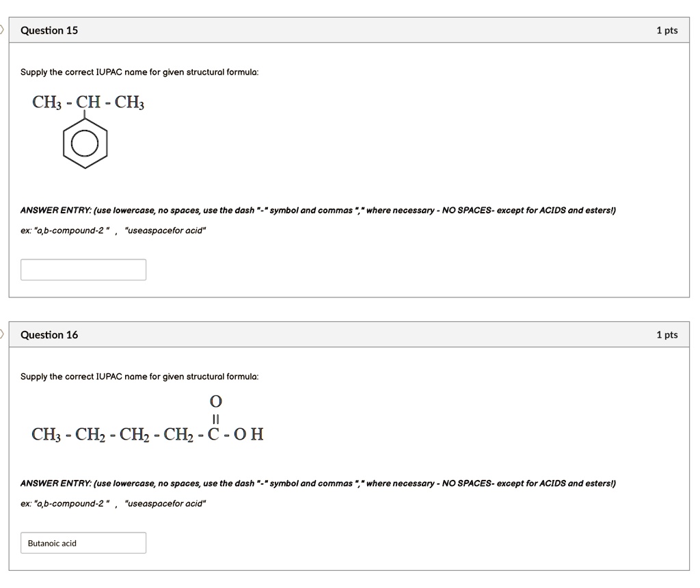Select the Question 16 header bar
The height and width of the screenshot is (588, 700).
click(350, 334)
